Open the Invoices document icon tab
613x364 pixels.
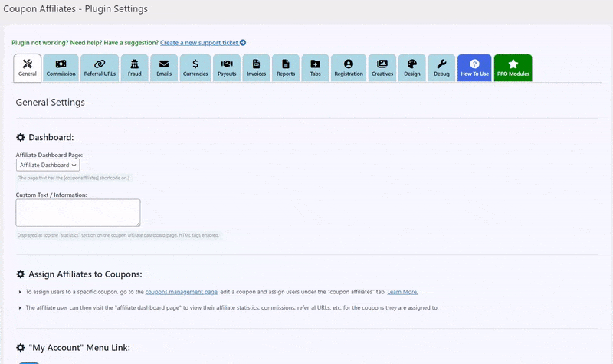point(257,68)
